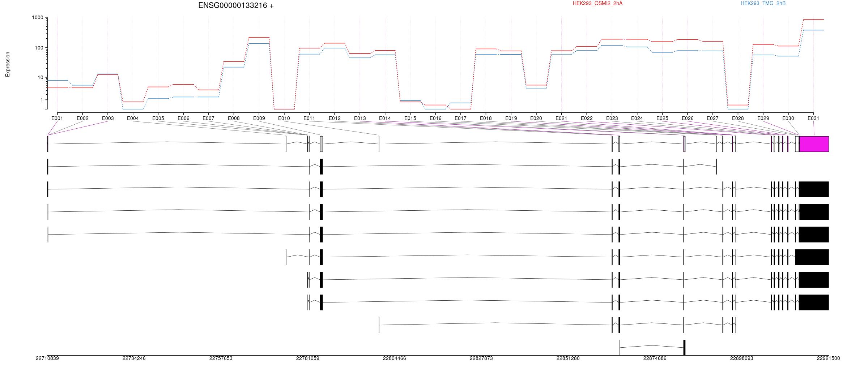Click exon label E027
868x365 pixels.
click(x=712, y=118)
